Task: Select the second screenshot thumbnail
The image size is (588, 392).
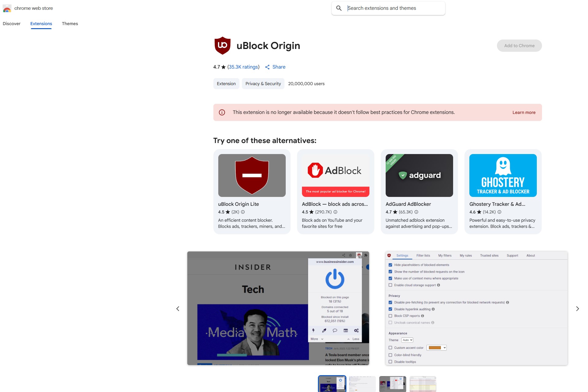Action: pos(362,384)
